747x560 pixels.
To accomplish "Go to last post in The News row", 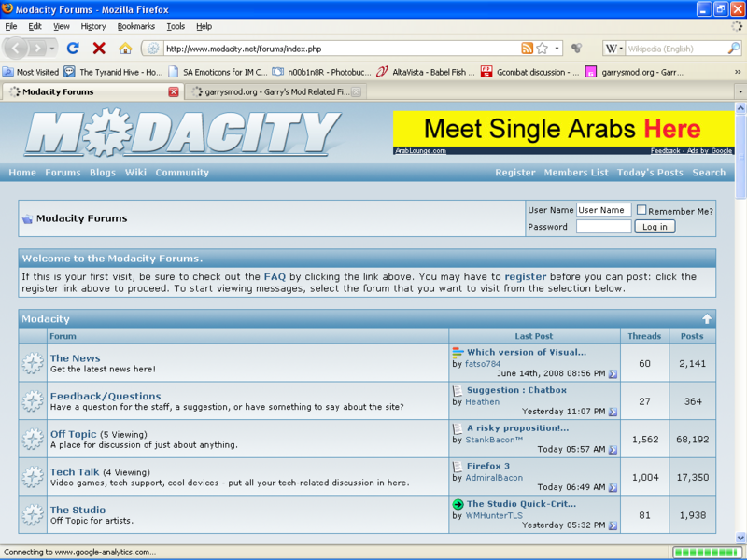I will pos(613,374).
